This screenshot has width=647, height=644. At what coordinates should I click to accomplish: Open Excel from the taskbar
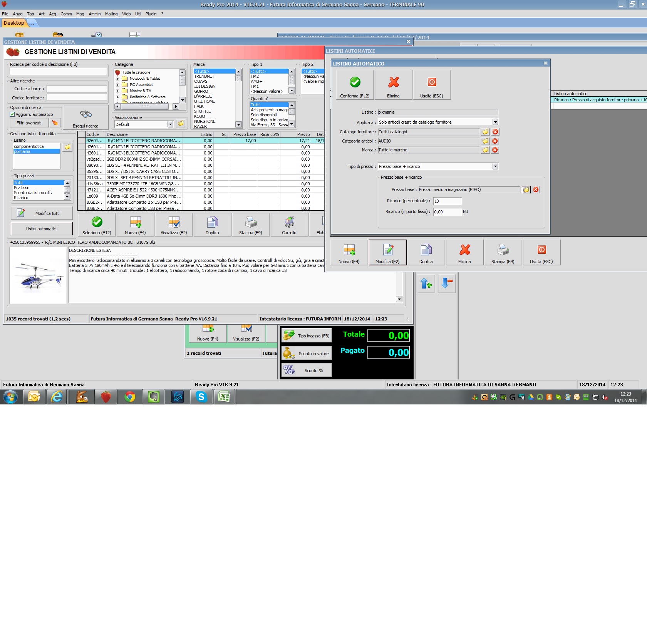click(224, 397)
